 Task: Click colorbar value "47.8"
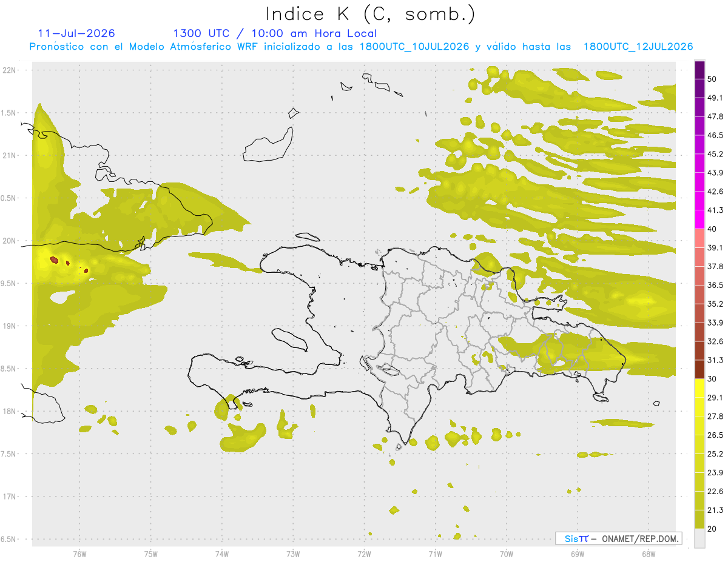tap(715, 116)
